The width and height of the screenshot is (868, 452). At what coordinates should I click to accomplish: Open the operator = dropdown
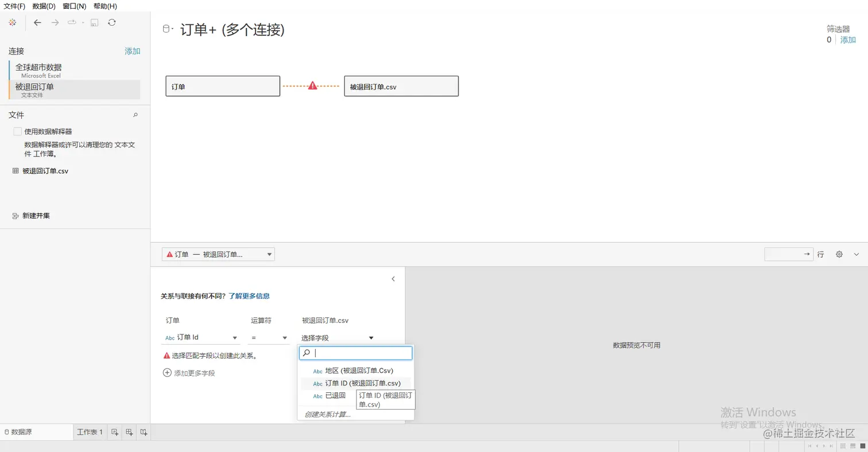[269, 338]
